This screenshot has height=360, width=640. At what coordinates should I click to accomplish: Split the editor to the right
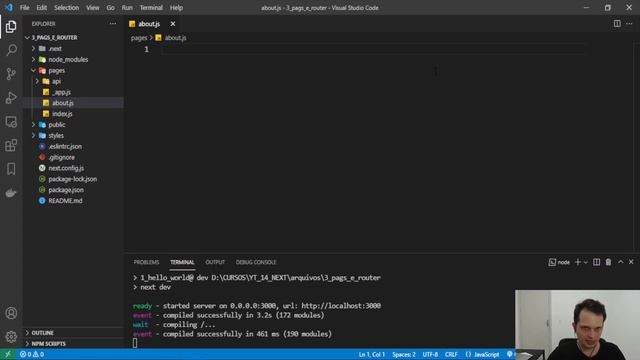[x=617, y=24]
